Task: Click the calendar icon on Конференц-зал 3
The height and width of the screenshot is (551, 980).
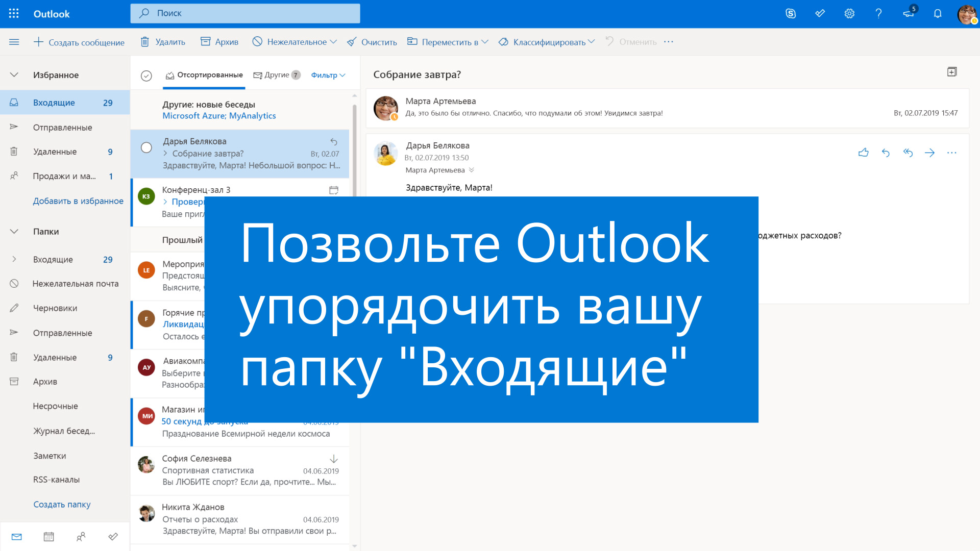Action: pos(334,190)
